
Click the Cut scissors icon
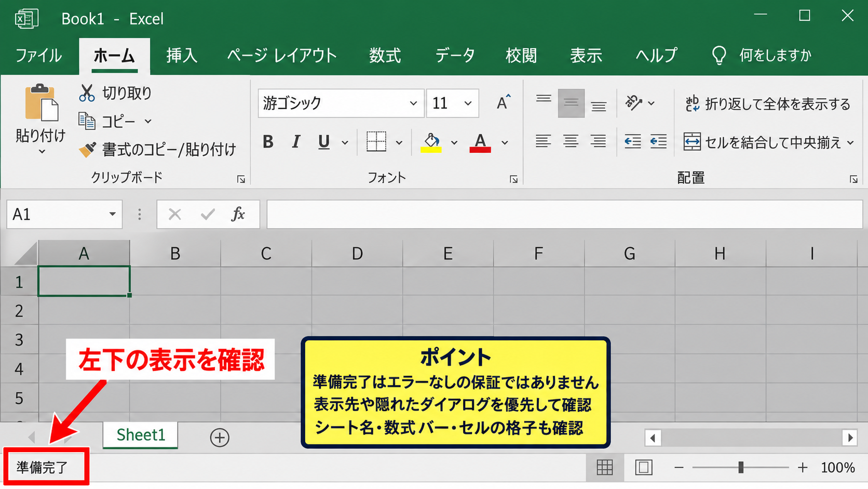87,93
